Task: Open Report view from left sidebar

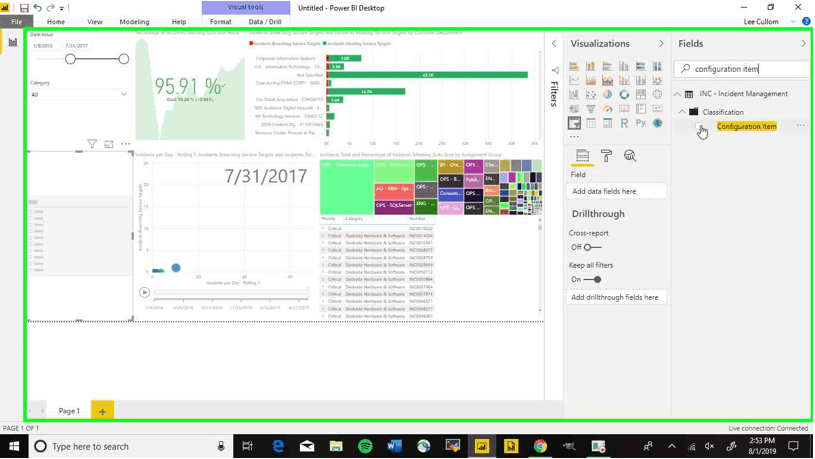Action: pyautogui.click(x=12, y=43)
